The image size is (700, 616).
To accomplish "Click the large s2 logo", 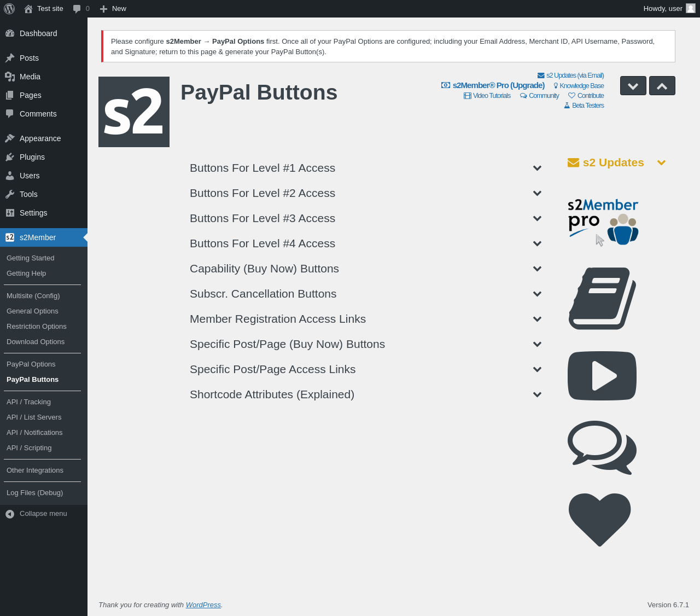I will pyautogui.click(x=134, y=112).
